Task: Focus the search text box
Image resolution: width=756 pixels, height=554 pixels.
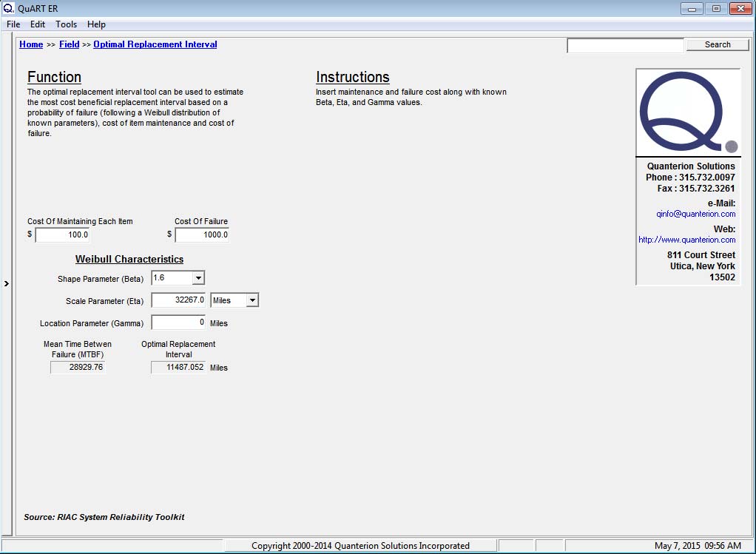Action: (x=625, y=45)
